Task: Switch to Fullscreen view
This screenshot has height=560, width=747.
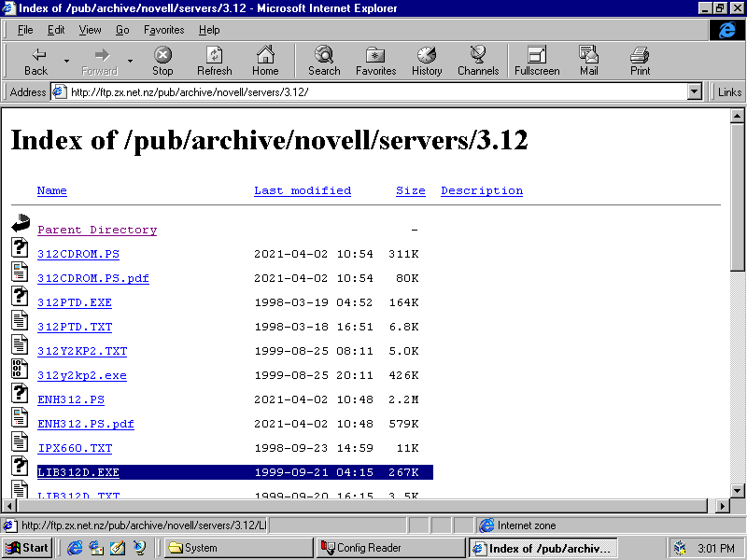Action: [x=537, y=61]
